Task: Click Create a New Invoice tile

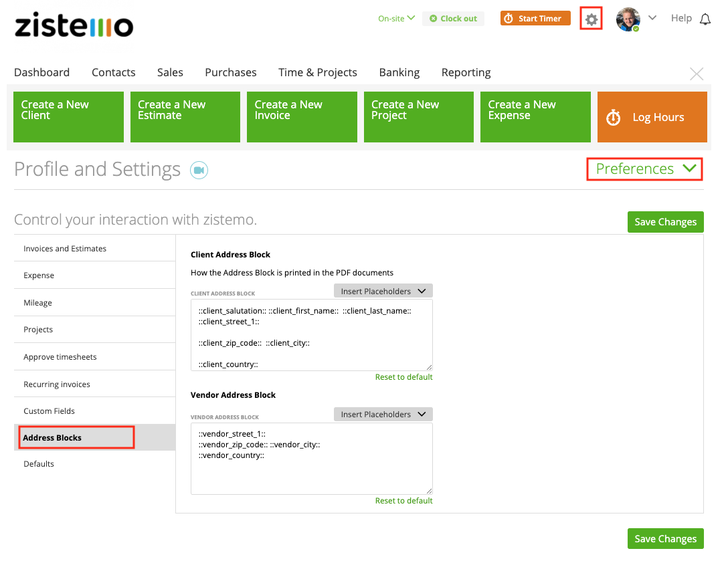Action: click(302, 117)
